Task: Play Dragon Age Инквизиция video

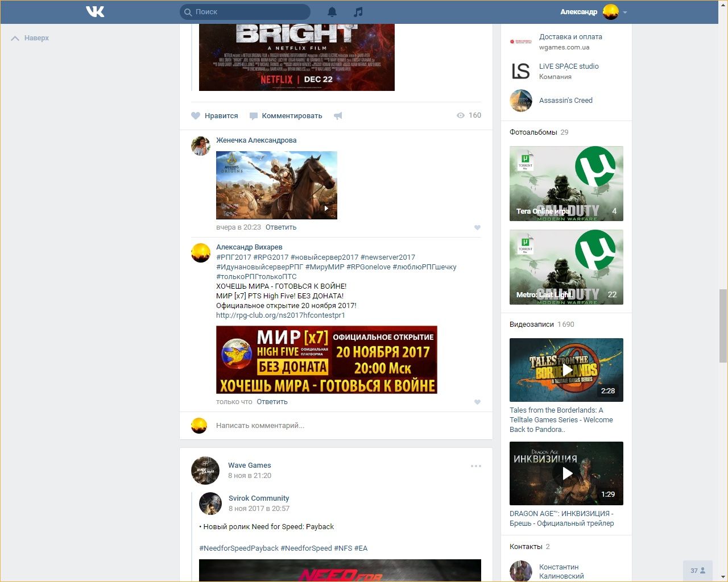Action: [566, 473]
